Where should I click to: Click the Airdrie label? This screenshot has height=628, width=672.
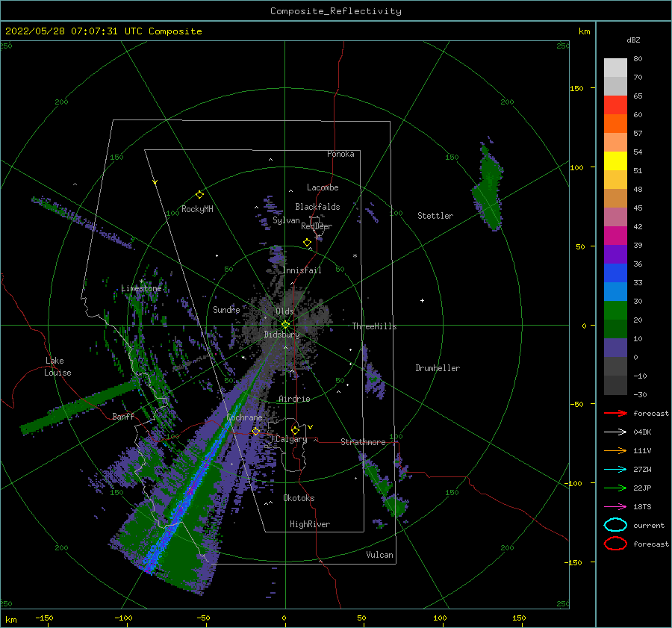(x=294, y=399)
